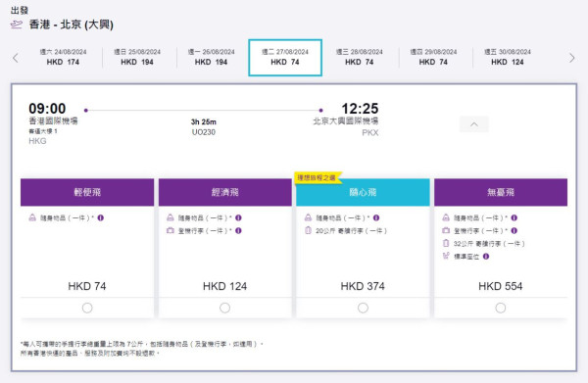The height and width of the screenshot is (383, 588).
Task: Click the 20公斤 寄艙行李 (一件) text
Action: click(x=351, y=231)
